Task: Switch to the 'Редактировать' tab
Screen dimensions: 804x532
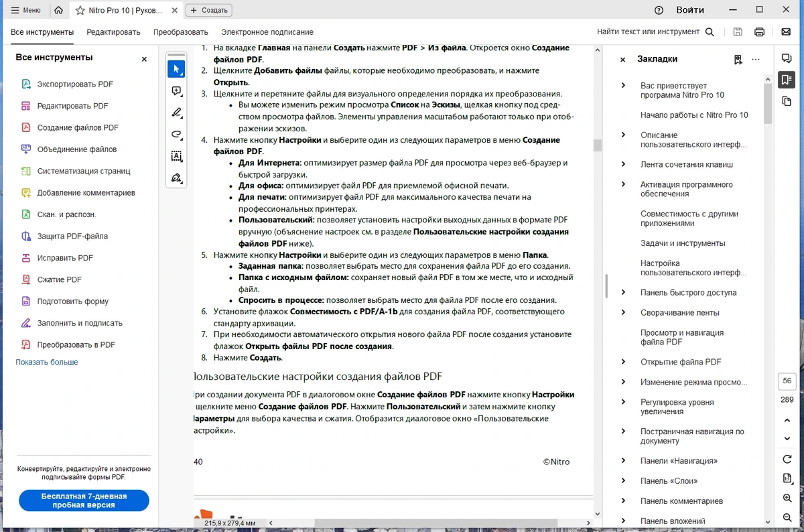Action: (x=113, y=32)
